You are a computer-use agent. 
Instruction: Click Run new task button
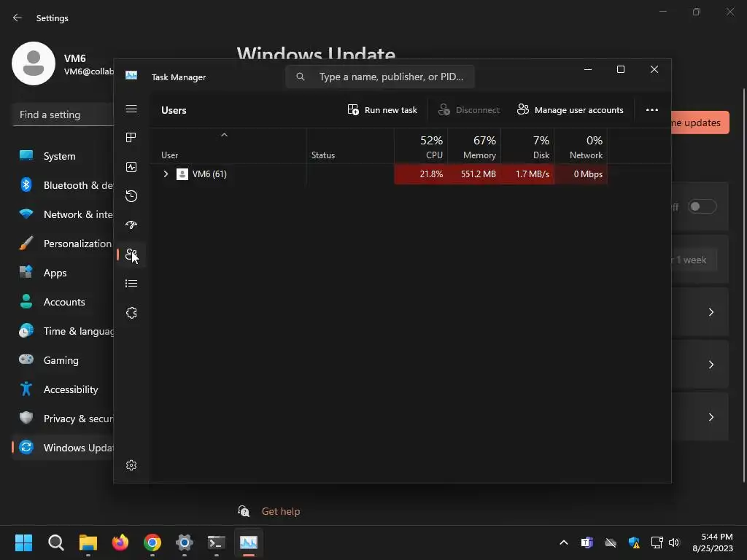382,110
